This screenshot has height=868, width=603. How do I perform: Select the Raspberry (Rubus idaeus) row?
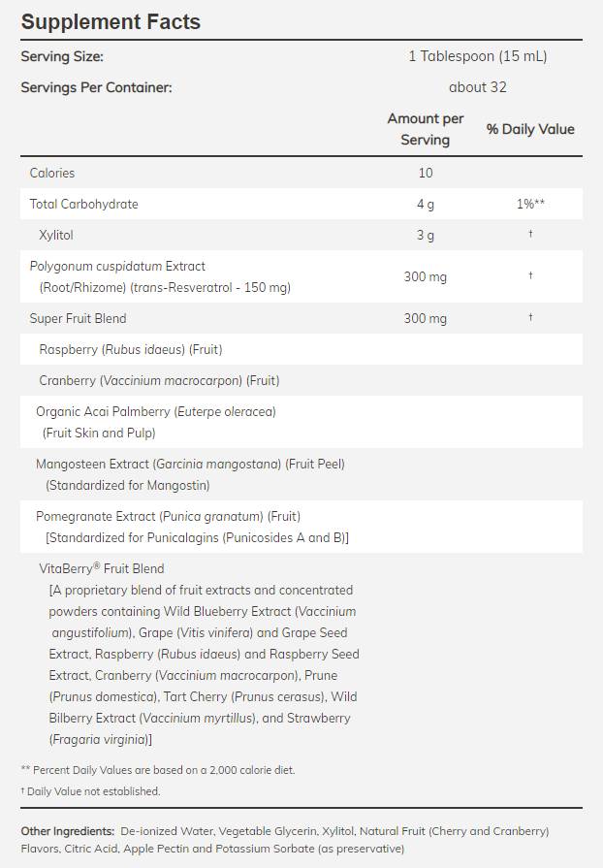click(131, 349)
